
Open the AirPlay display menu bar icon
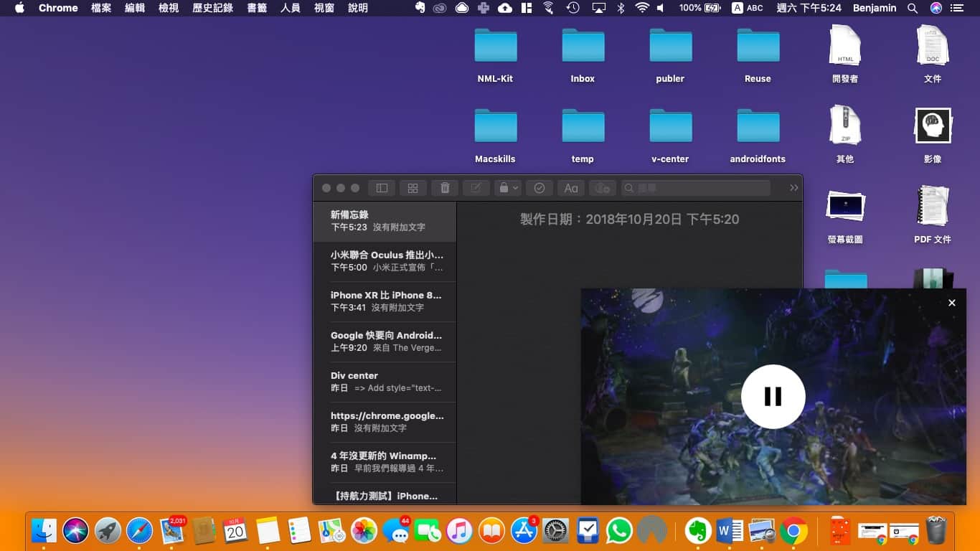coord(598,8)
